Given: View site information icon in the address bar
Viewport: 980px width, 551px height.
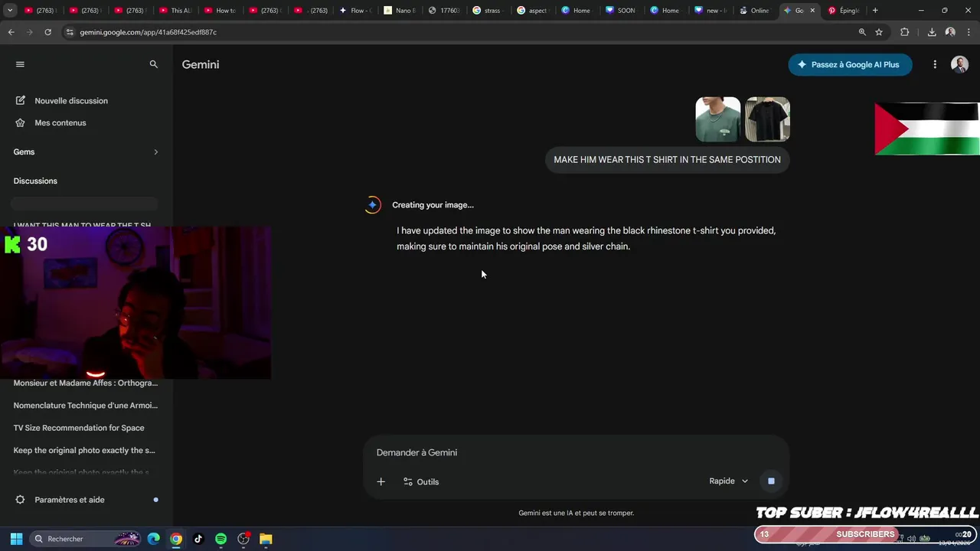Looking at the screenshot, I should [70, 32].
